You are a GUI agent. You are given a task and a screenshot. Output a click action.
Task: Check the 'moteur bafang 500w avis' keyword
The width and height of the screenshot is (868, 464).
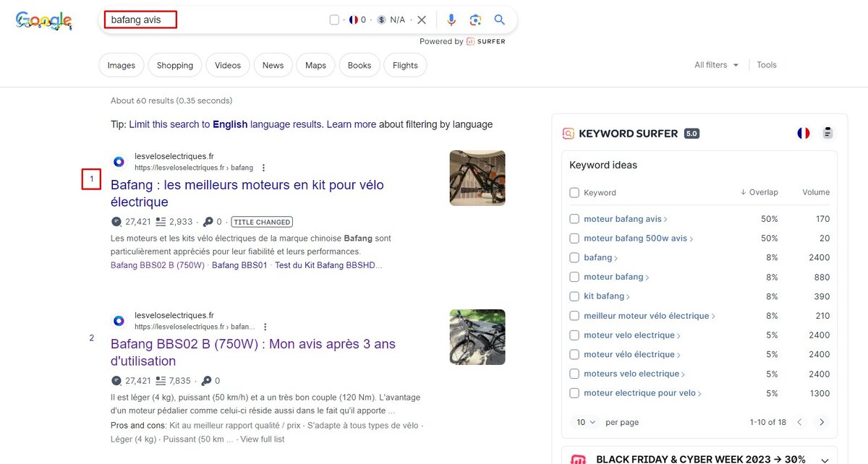[574, 239]
